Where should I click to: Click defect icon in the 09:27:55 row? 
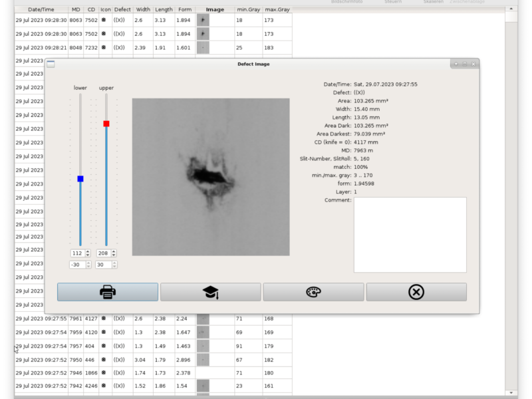tap(103, 319)
